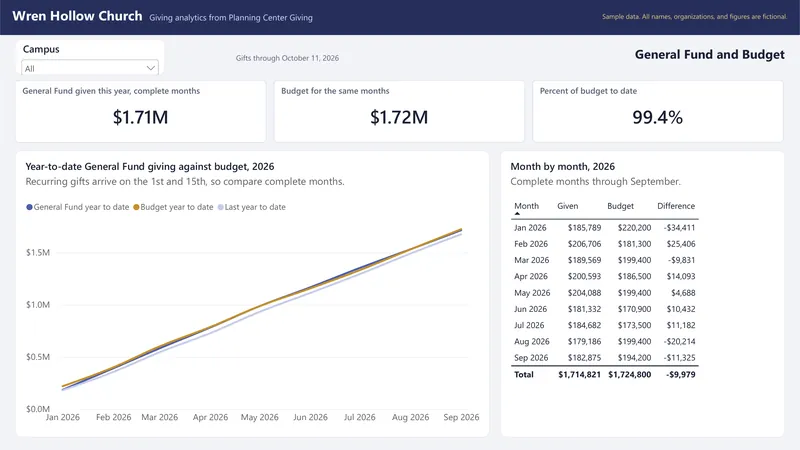The width and height of the screenshot is (800, 450).
Task: Click the Sep 2026 x-axis label
Action: coord(461,417)
